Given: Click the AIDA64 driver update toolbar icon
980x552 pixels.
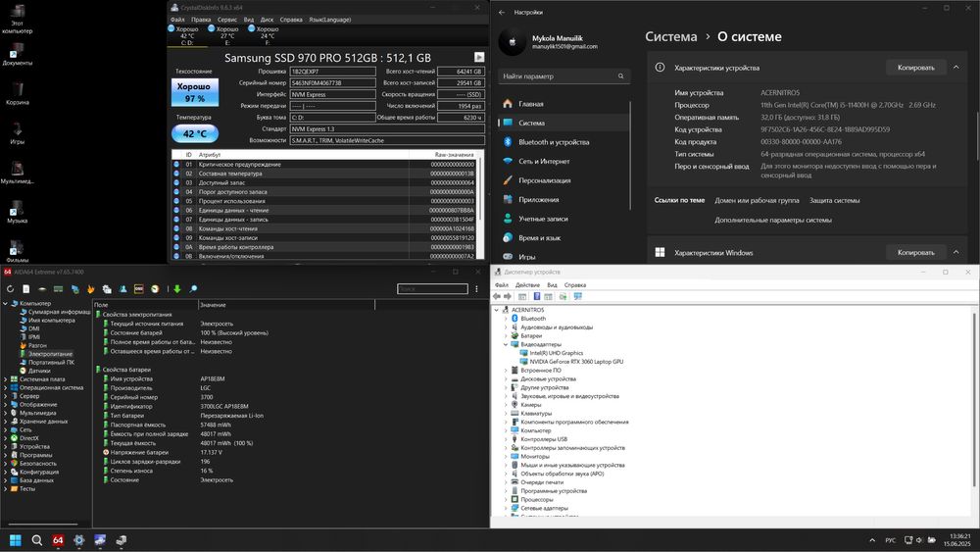Looking at the screenshot, I should (107, 289).
